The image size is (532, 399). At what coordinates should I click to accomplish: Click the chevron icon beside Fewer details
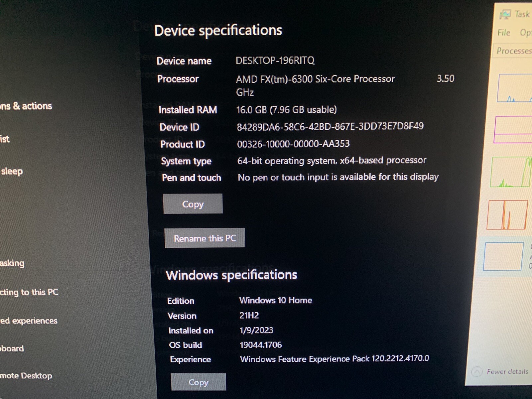point(477,371)
